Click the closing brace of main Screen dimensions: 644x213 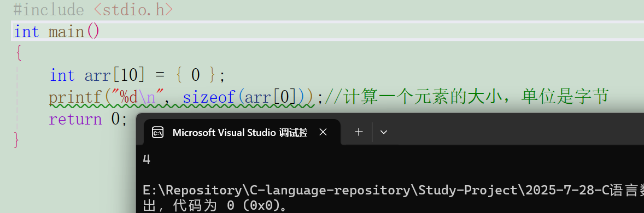pyautogui.click(x=16, y=140)
